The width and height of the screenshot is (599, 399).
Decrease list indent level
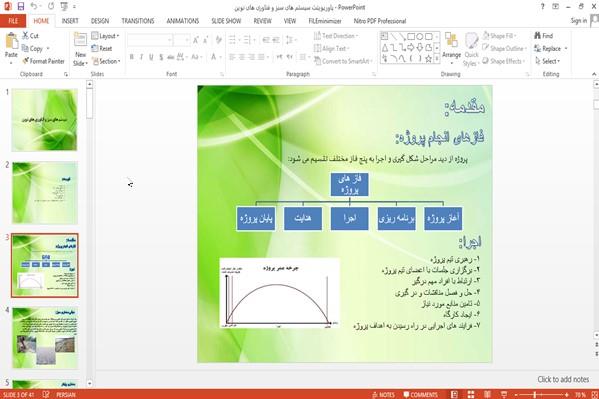click(266, 40)
